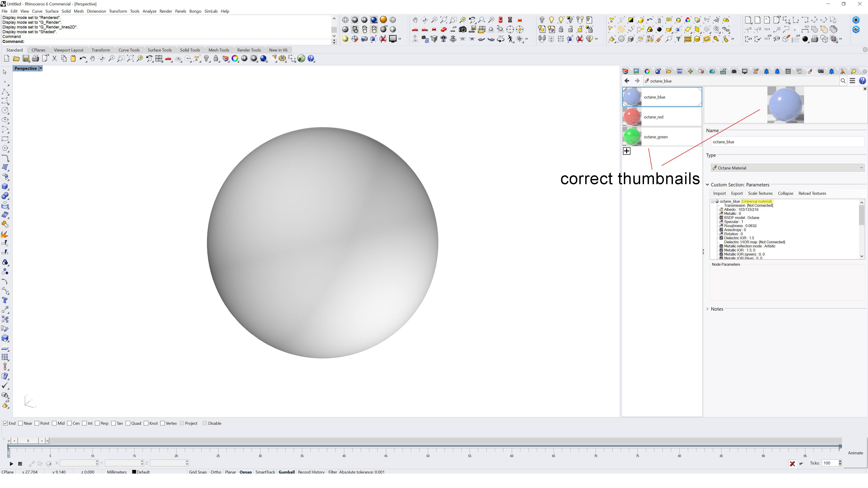The image size is (868, 488).
Task: Switch to the Surface Tools tab
Action: click(x=159, y=50)
